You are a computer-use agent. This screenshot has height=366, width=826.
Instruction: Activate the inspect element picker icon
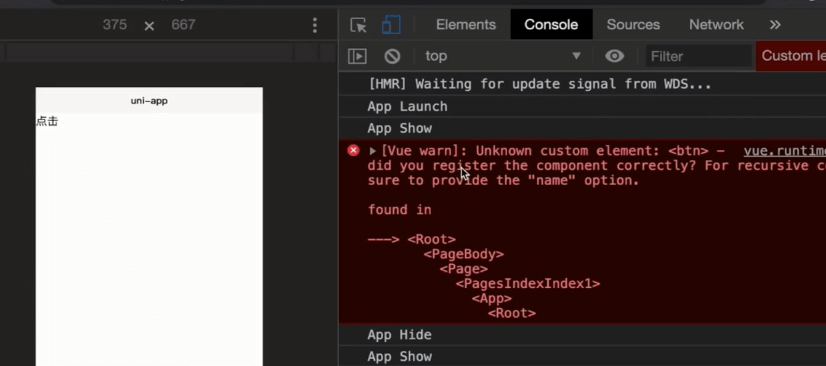pos(358,25)
